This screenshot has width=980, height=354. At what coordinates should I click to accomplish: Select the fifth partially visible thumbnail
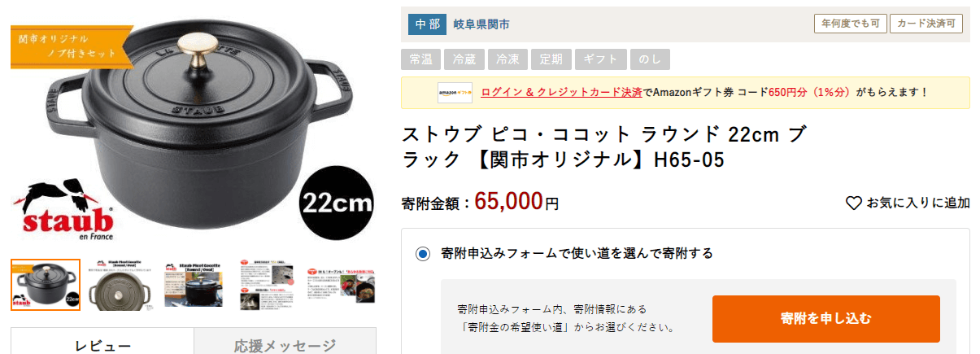point(341,285)
